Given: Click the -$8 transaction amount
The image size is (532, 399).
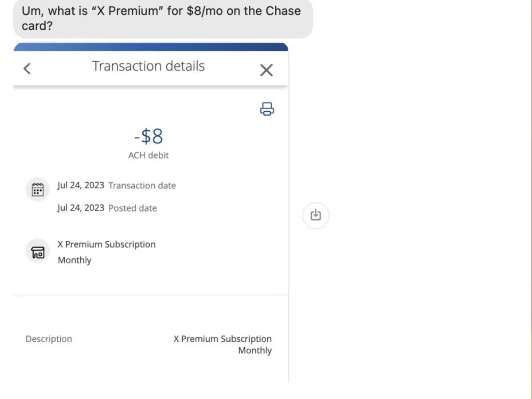Looking at the screenshot, I should (148, 137).
